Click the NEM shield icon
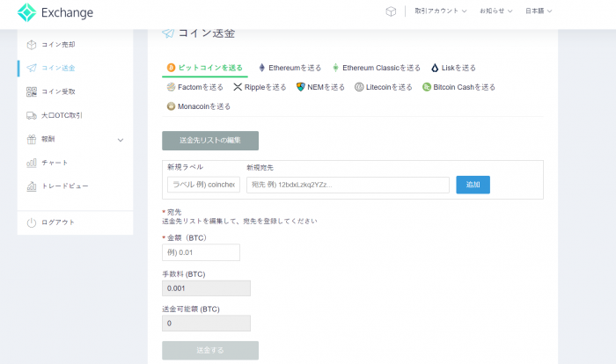 301,87
